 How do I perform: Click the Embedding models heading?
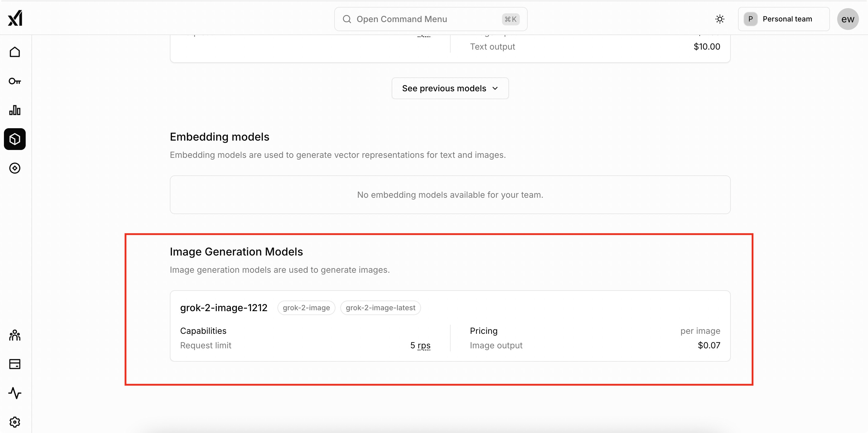pos(219,137)
